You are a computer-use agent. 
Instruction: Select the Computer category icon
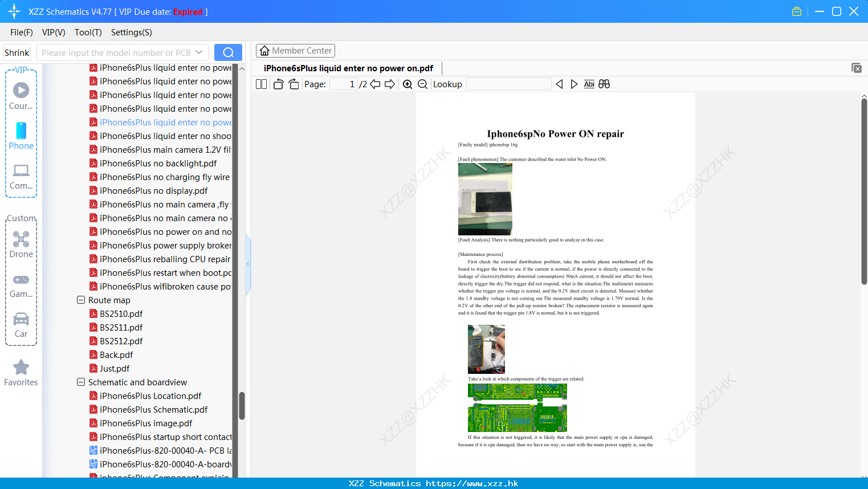coord(21,170)
